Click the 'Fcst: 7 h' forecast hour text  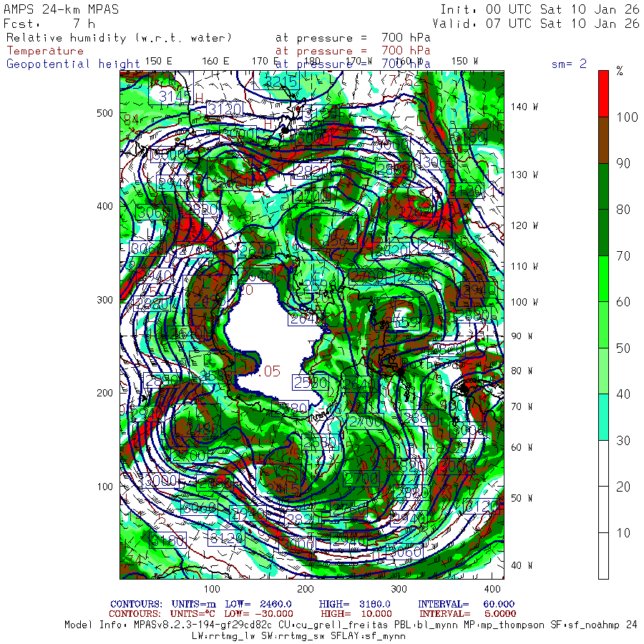(49, 24)
